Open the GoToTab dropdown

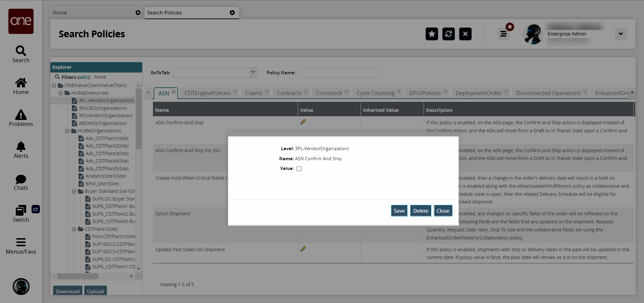click(x=253, y=72)
